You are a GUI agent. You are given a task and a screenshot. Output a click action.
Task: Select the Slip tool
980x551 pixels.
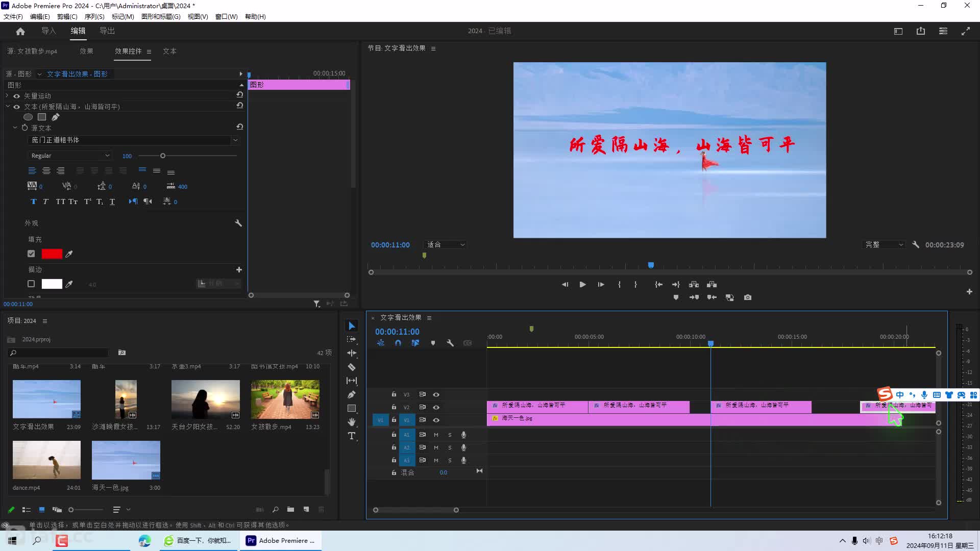point(352,381)
